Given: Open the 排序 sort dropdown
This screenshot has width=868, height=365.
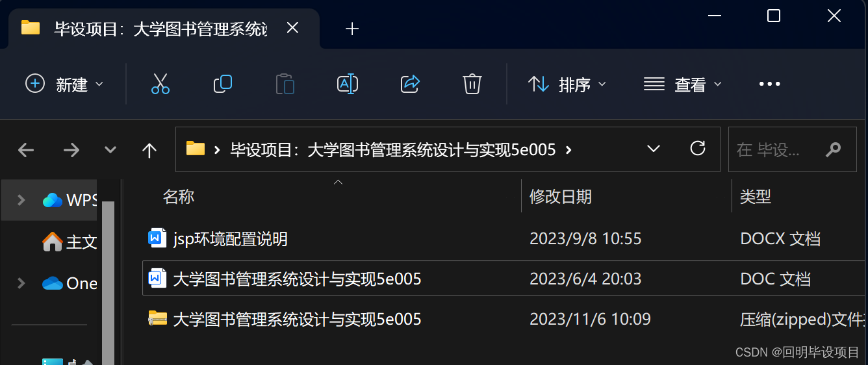Looking at the screenshot, I should [567, 84].
